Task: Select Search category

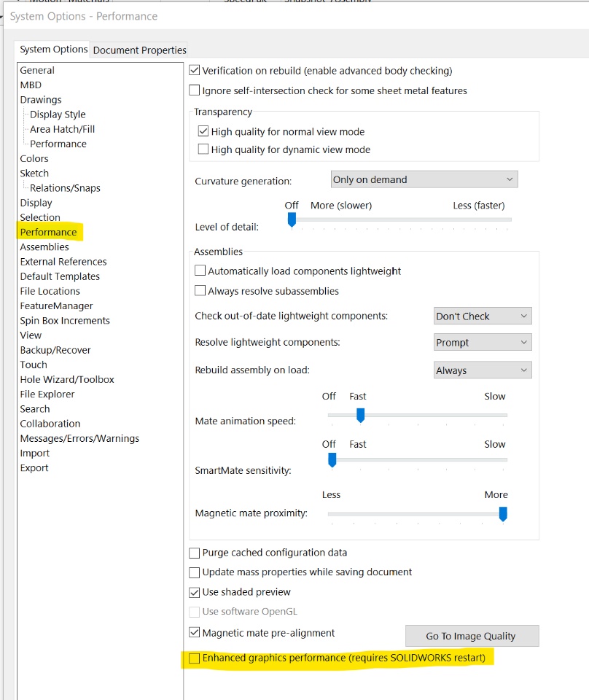Action: click(x=35, y=409)
